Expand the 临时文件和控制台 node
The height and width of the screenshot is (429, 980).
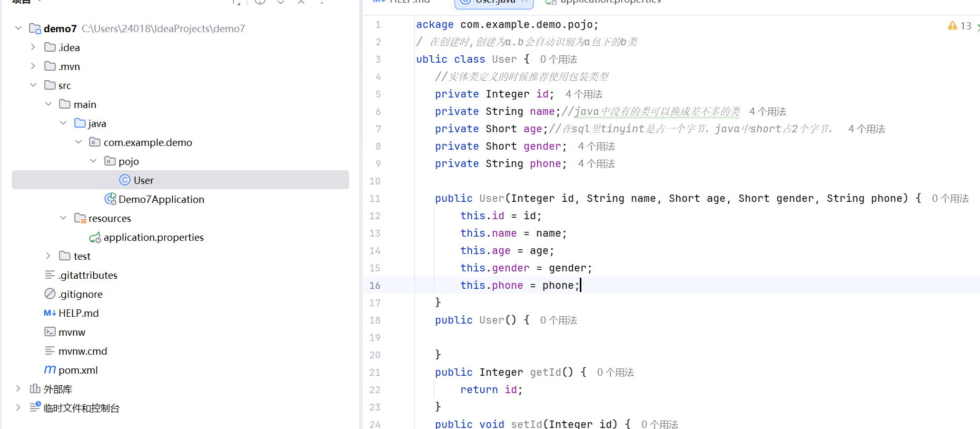point(18,408)
